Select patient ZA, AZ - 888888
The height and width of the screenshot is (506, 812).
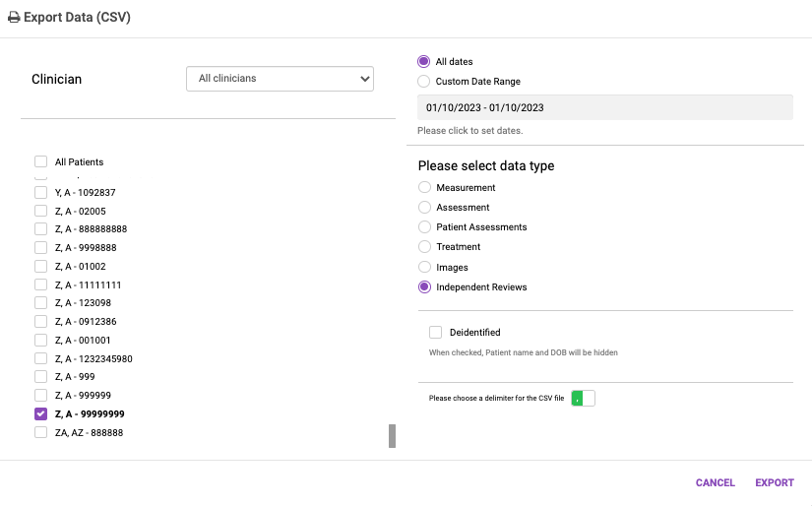point(41,432)
